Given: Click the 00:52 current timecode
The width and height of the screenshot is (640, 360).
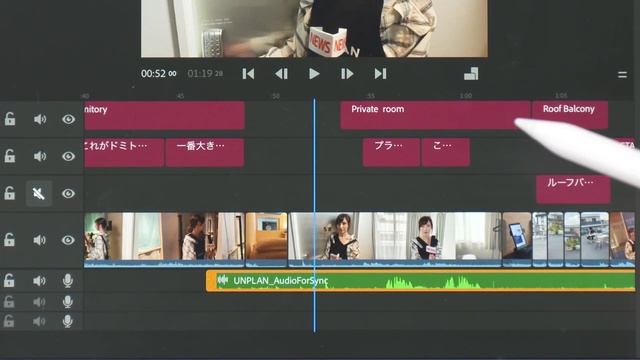Looking at the screenshot, I should (158, 74).
